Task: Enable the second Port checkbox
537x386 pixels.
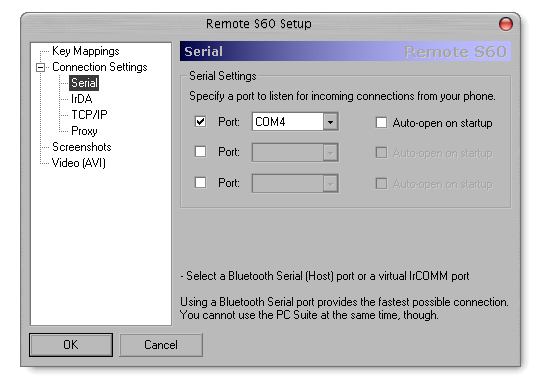Action: tap(200, 152)
